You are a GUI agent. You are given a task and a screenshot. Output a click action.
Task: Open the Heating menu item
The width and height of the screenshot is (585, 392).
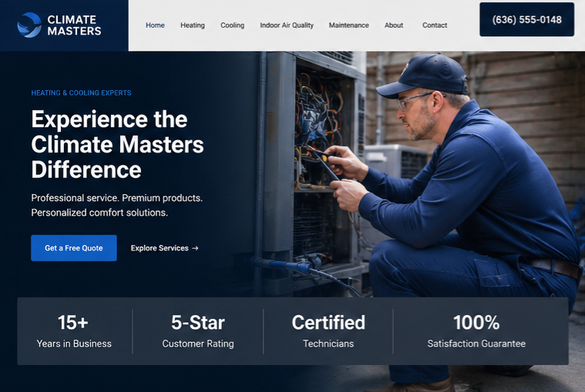click(x=193, y=25)
